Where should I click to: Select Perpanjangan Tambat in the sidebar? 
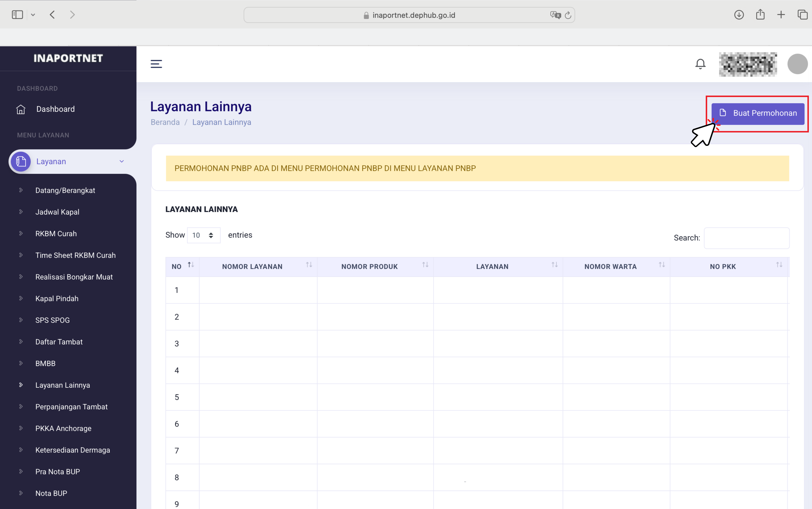pyautogui.click(x=71, y=407)
